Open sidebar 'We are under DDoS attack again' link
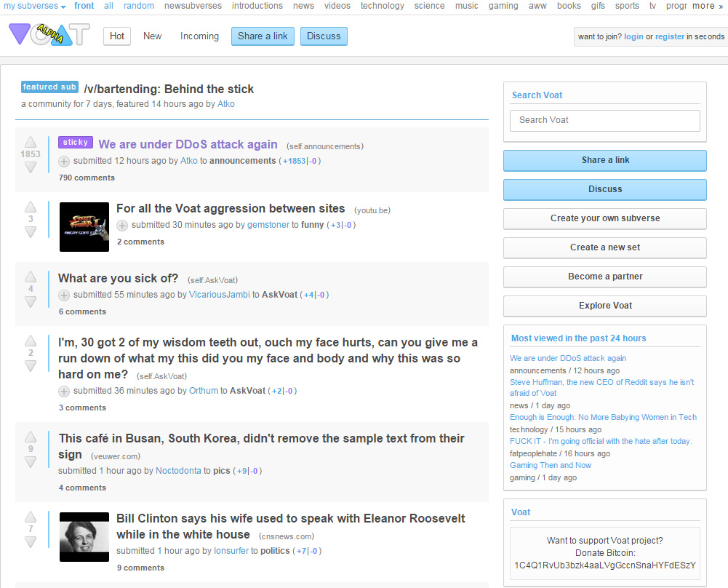The width and height of the screenshot is (728, 588). click(568, 359)
